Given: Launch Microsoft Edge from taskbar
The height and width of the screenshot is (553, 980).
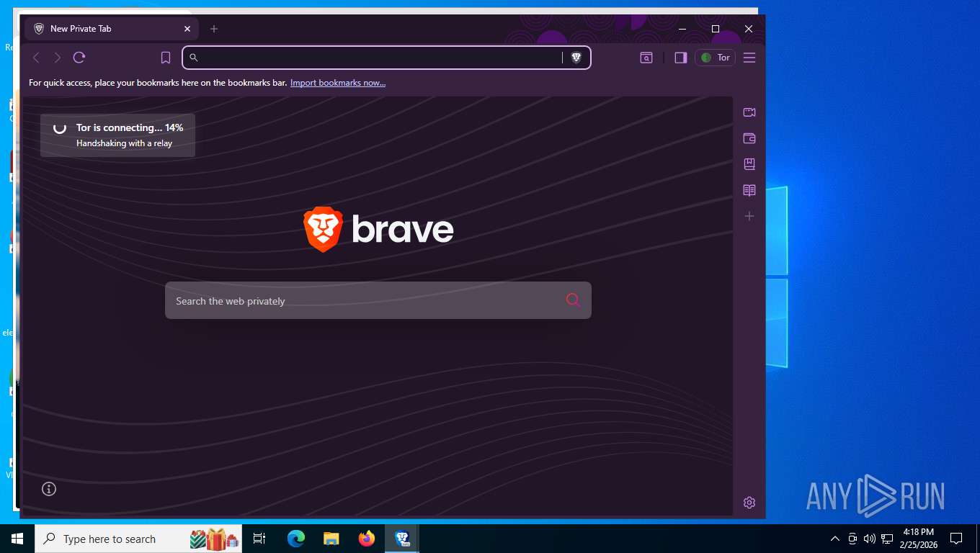Looking at the screenshot, I should coord(296,539).
